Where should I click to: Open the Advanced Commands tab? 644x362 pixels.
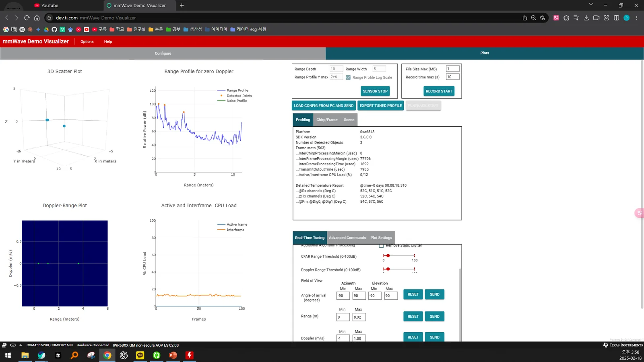pyautogui.click(x=347, y=238)
